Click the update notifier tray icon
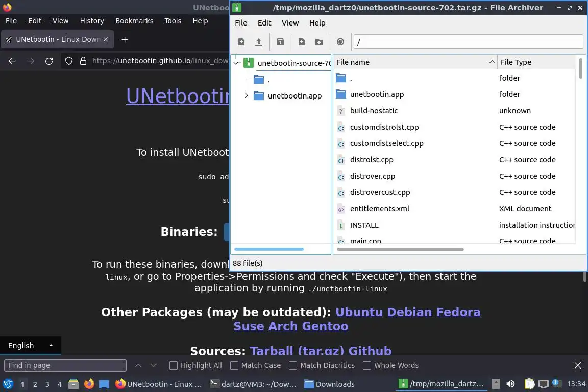 [x=556, y=383]
